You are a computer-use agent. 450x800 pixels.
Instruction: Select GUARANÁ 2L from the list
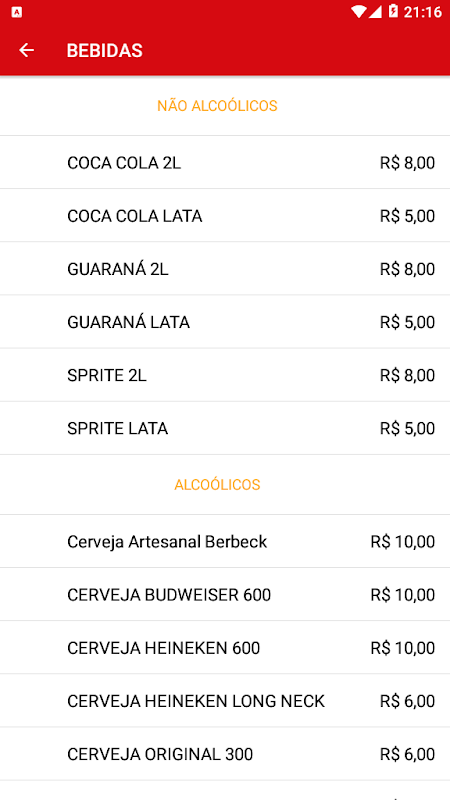(225, 269)
